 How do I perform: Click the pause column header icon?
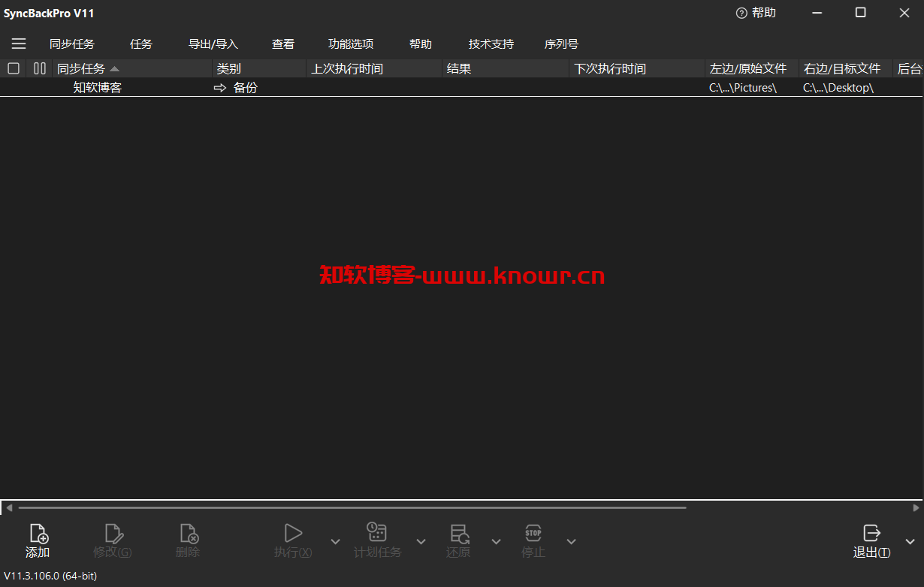(x=40, y=68)
